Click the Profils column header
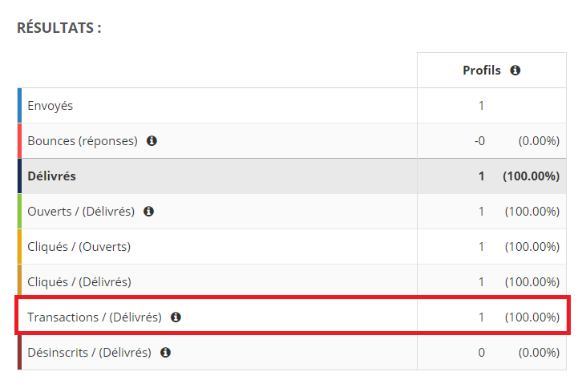 (x=482, y=71)
